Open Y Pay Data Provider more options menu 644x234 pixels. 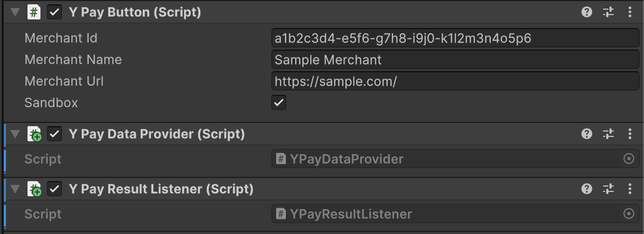[x=629, y=134]
